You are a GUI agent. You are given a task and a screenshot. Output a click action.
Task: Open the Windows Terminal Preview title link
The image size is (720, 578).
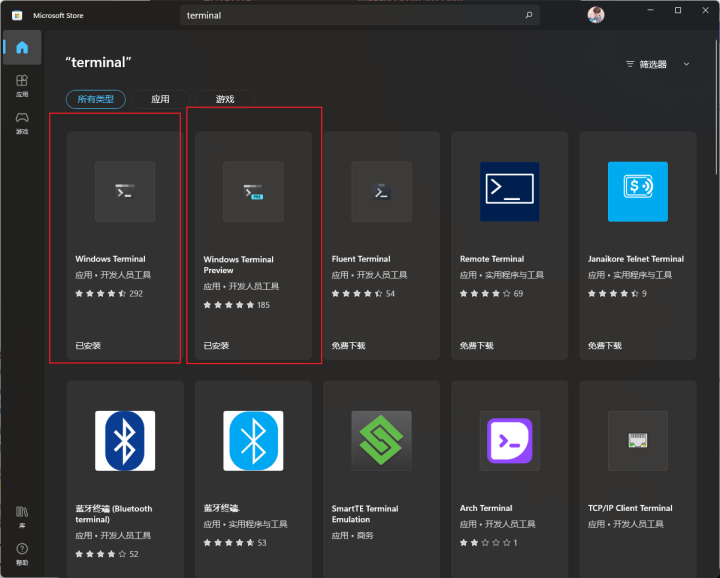click(238, 264)
